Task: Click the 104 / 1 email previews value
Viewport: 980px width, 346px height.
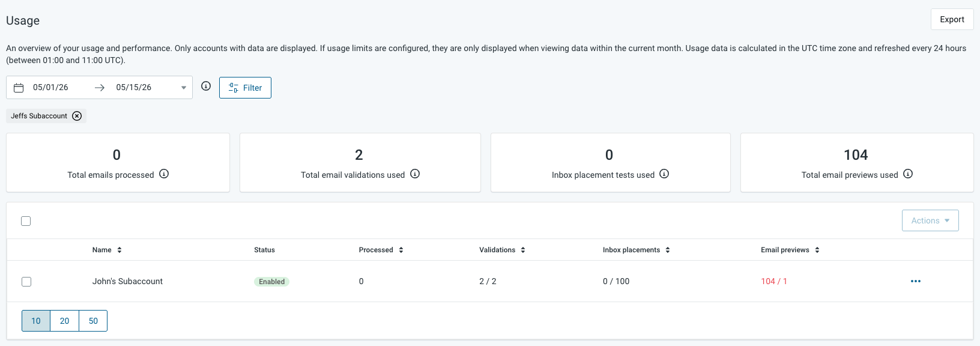Action: tap(774, 281)
